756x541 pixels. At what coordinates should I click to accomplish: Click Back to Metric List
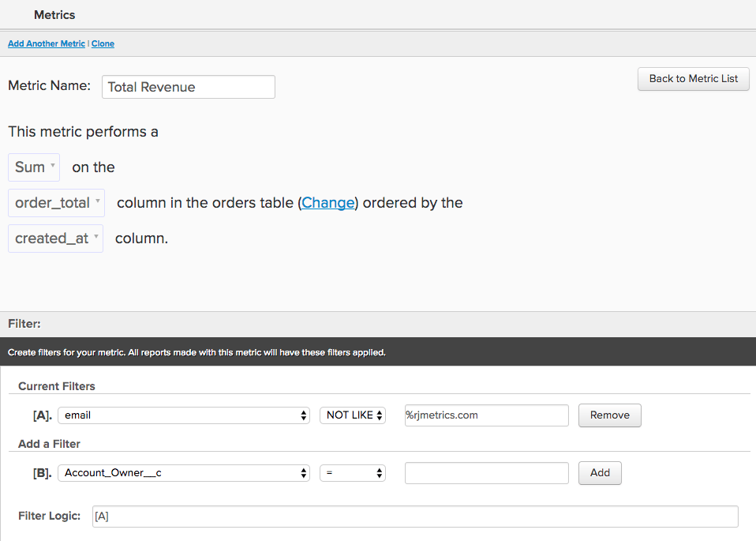pos(692,78)
